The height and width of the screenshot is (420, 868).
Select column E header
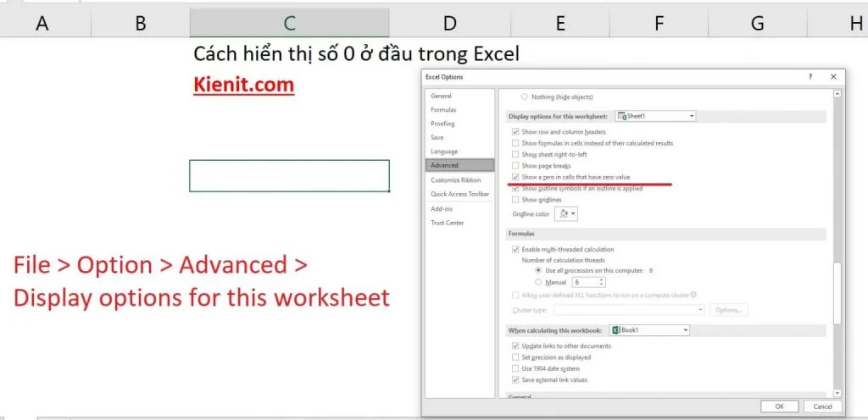click(560, 23)
